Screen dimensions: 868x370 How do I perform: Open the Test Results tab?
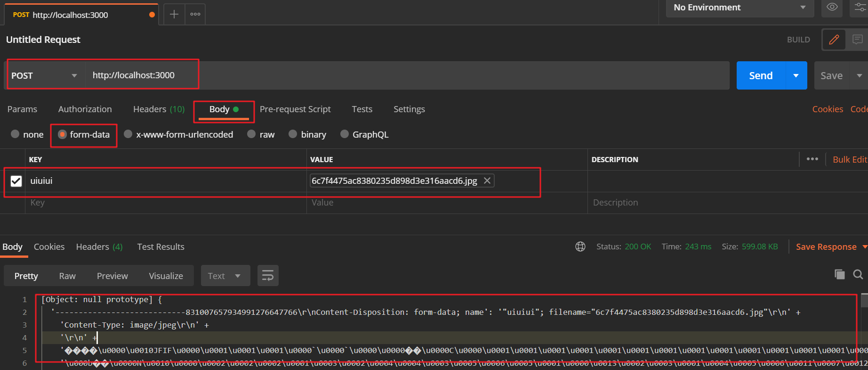161,247
